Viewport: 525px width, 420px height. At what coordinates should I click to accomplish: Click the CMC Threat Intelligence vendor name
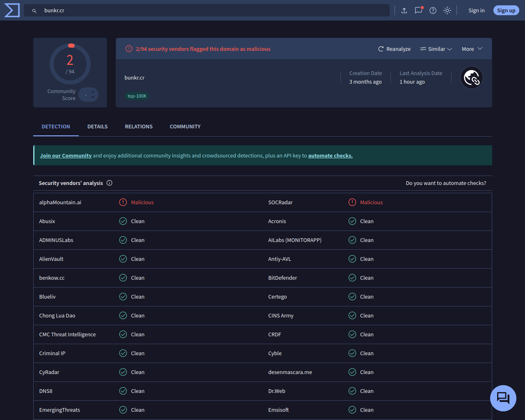point(67,334)
